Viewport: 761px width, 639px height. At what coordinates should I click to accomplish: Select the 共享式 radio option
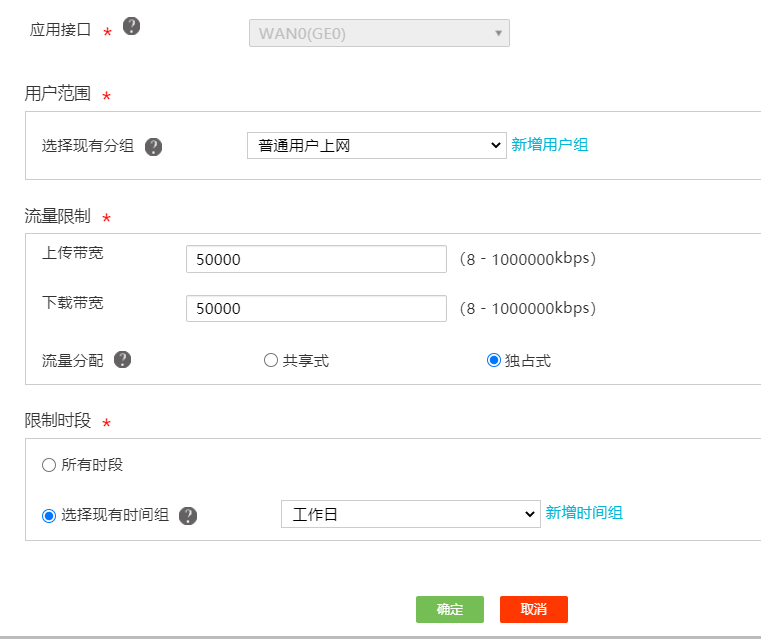[271, 360]
